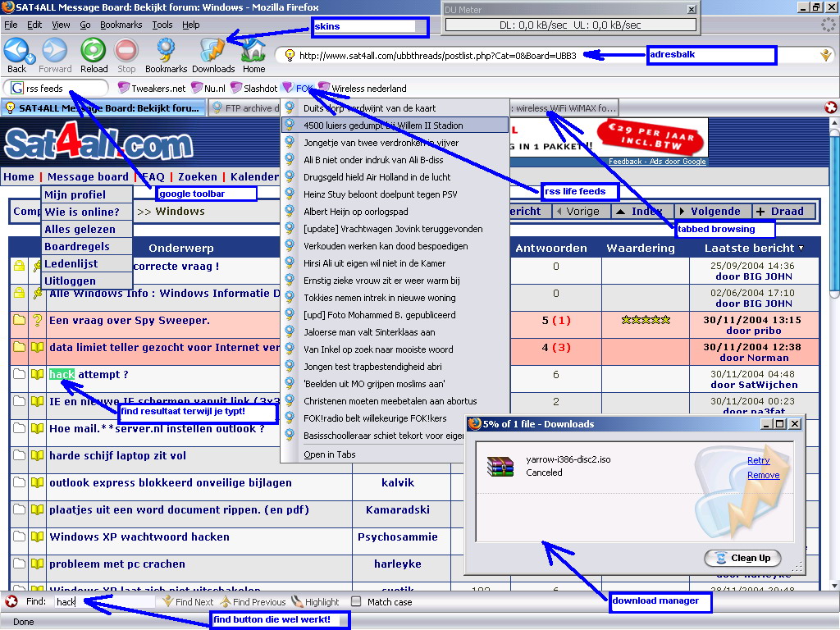Click the Back navigation icon
This screenshot has height=630, width=840.
tap(18, 51)
